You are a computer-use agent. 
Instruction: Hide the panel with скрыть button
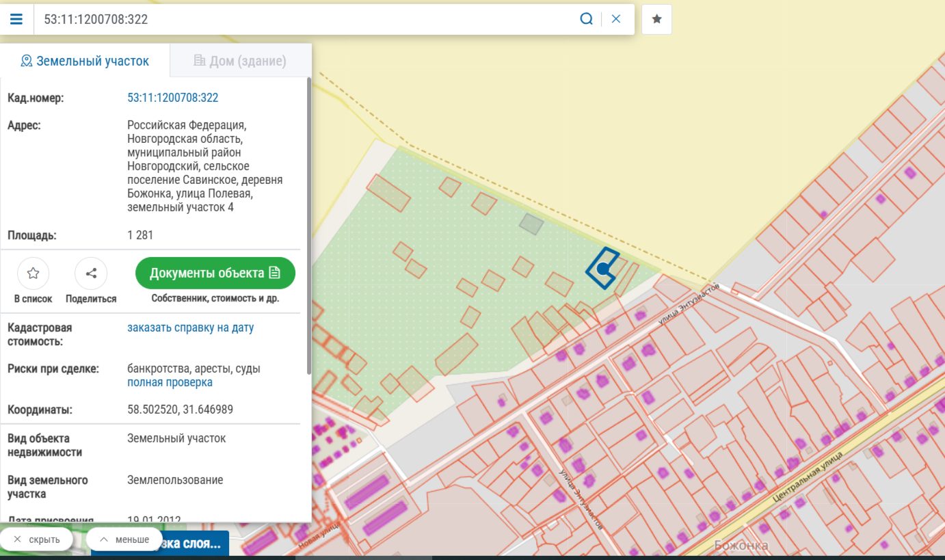click(36, 539)
